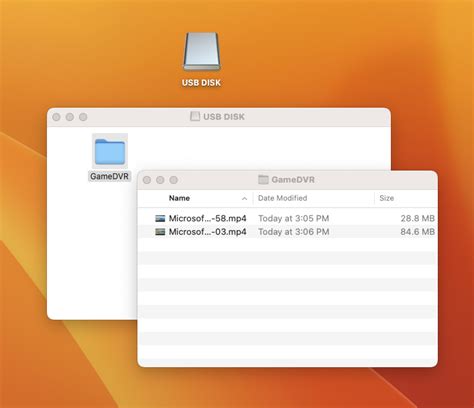Select file Microsof...-03.mp4
Viewport: 474px width, 408px height.
coord(207,232)
